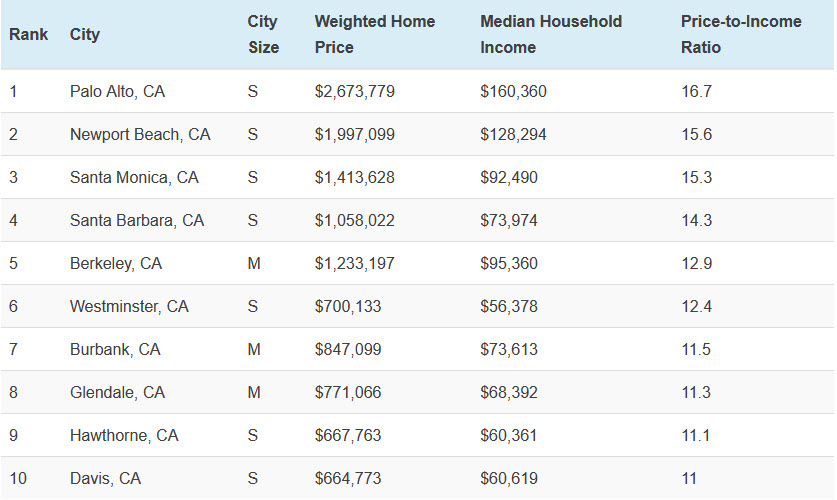
Task: Click the $160,360 median income cell
Action: [x=513, y=91]
